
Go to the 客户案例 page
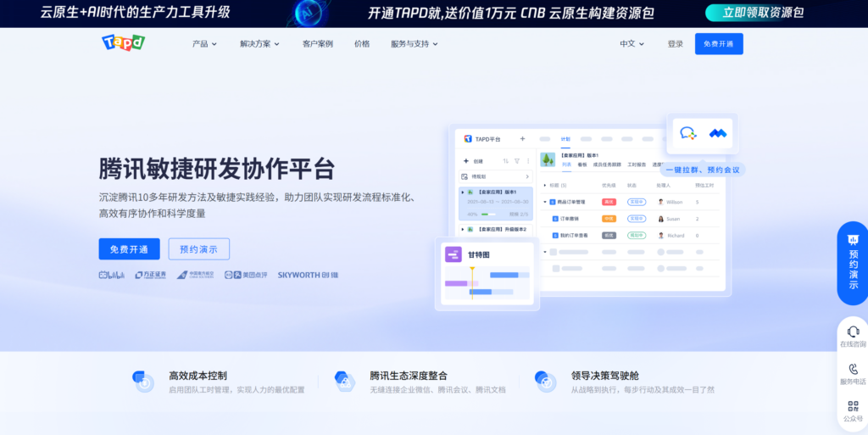tap(318, 44)
